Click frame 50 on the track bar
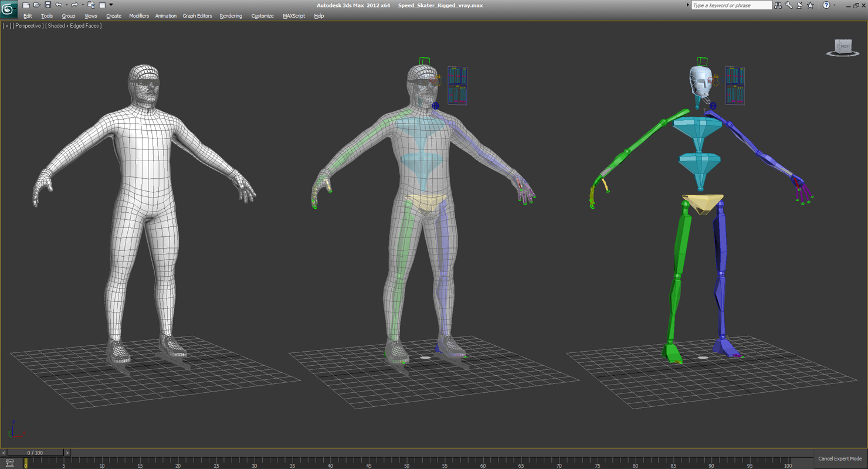The width and height of the screenshot is (868, 469). [406, 463]
